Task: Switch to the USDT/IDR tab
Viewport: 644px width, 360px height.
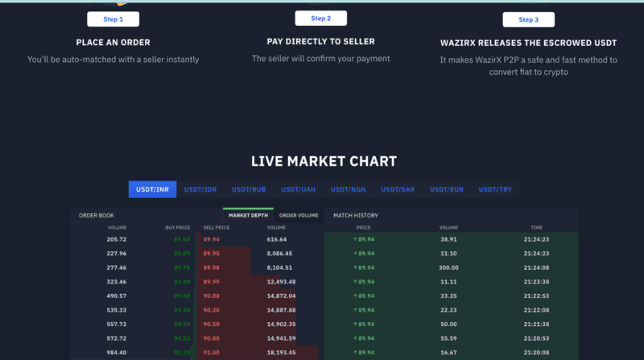Action: (200, 189)
